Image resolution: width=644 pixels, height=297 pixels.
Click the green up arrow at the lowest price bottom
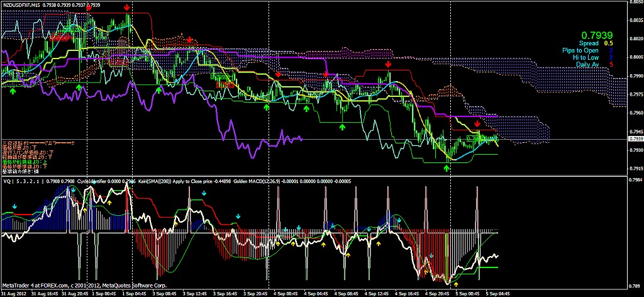(448, 167)
